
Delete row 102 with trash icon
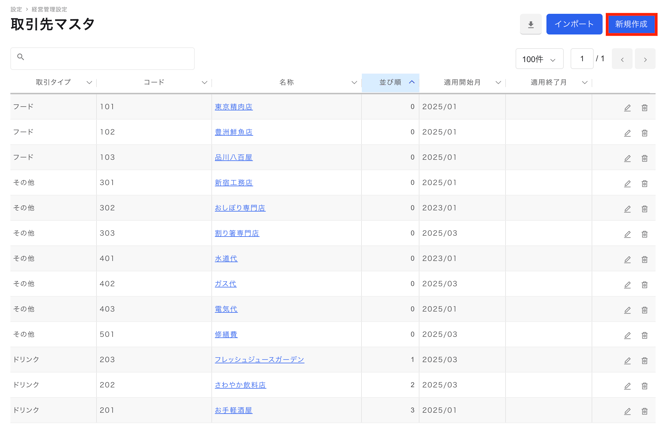644,133
